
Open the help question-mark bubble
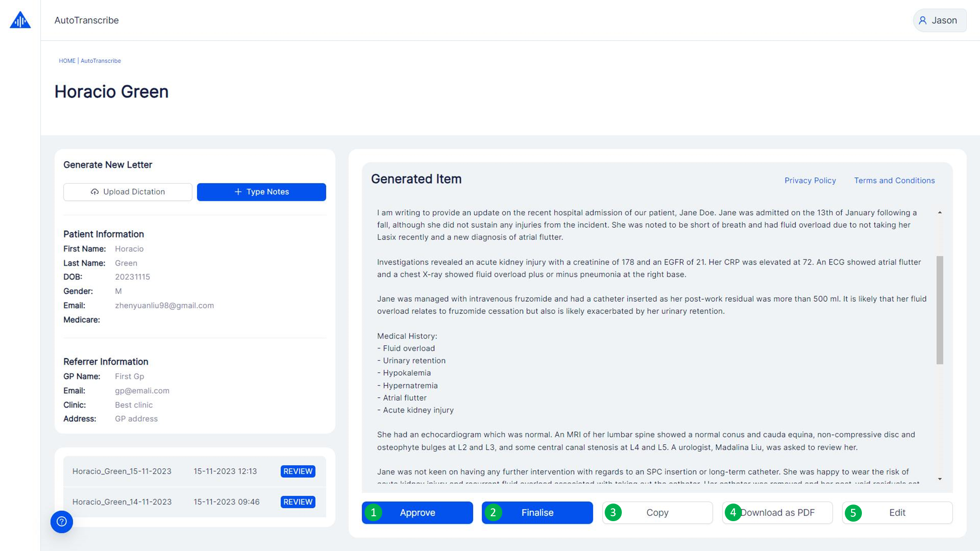tap(62, 522)
